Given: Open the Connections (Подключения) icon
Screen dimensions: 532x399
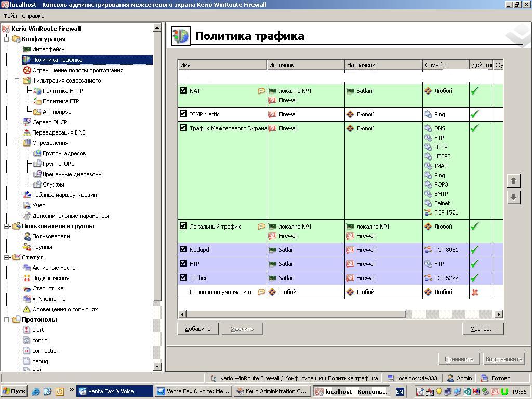Looking at the screenshot, I should (27, 278).
